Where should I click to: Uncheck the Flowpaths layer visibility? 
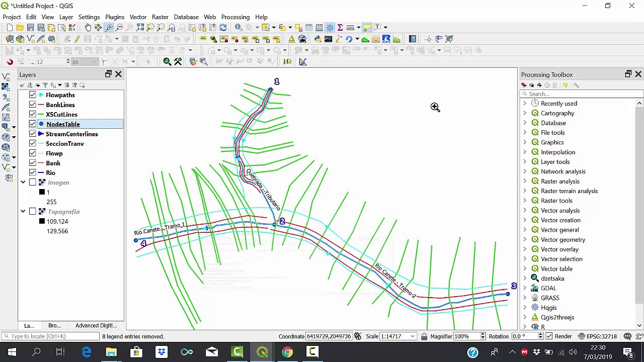(32, 95)
